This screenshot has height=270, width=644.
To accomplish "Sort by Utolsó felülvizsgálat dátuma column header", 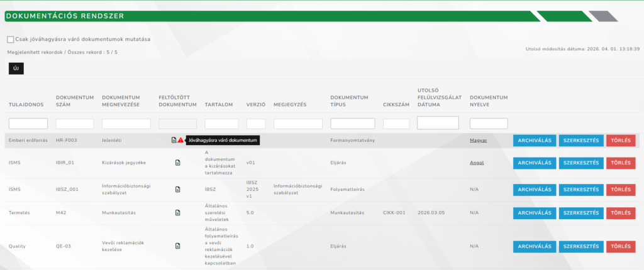I will 439,97.
